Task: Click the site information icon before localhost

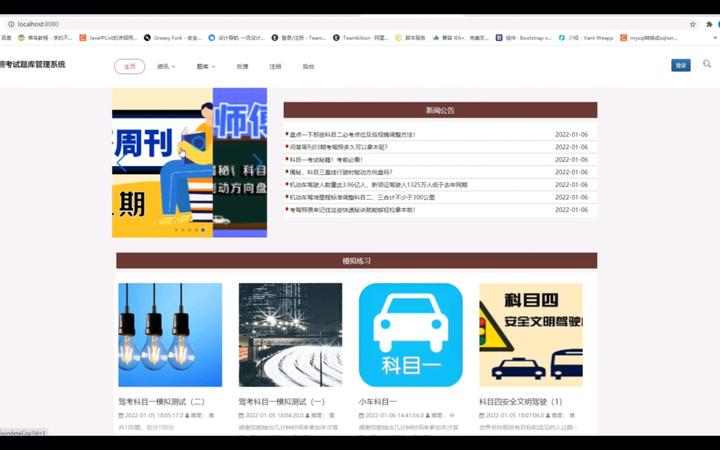Action: [11, 24]
